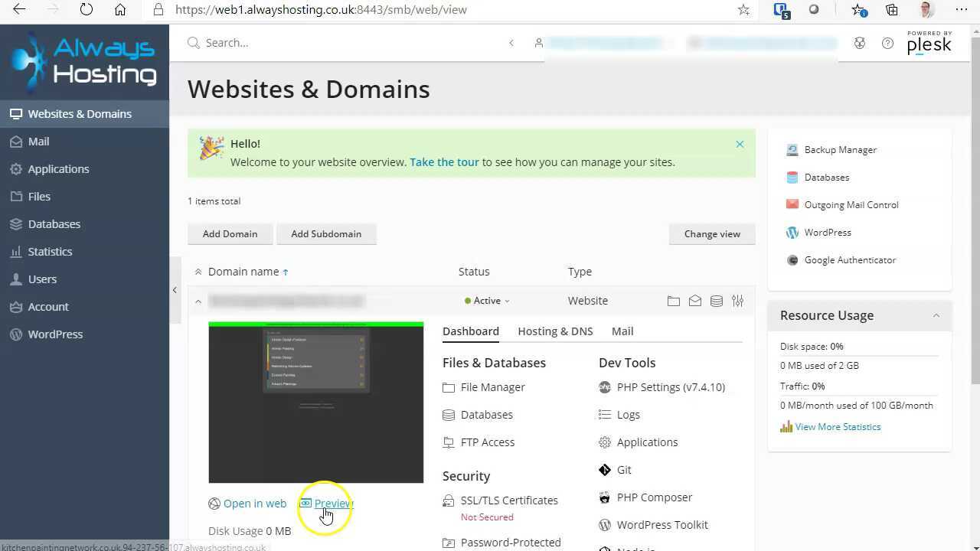Collapse the search bar chevron
The width and height of the screenshot is (980, 551).
coord(511,43)
